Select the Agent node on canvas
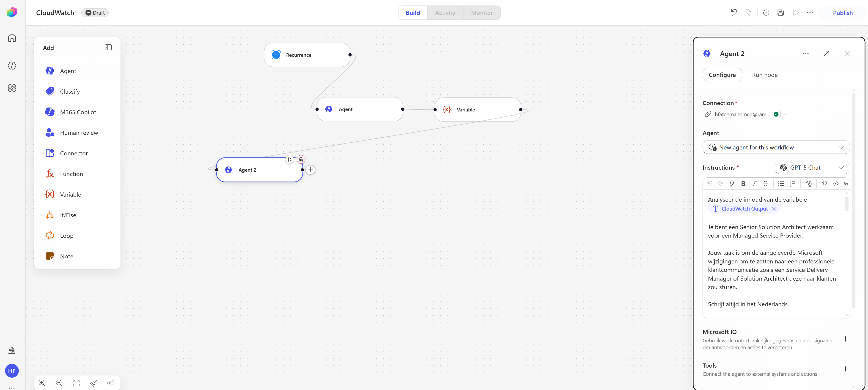 coord(360,109)
